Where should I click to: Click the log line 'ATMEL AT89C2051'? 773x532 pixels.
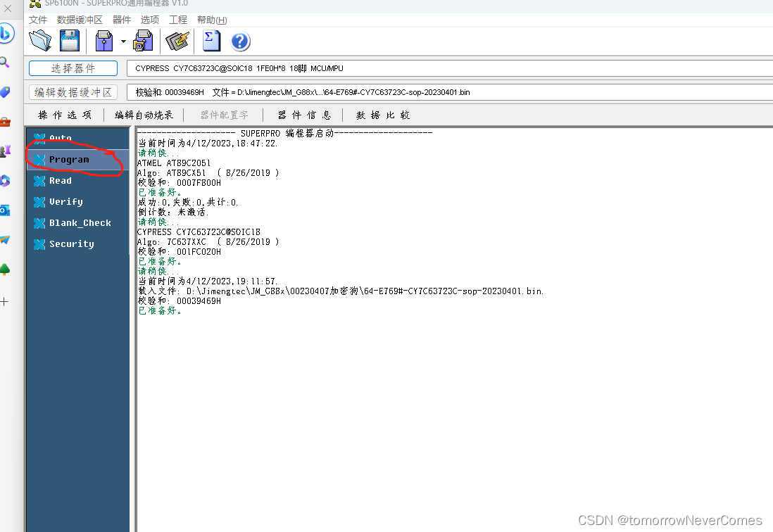click(173, 163)
